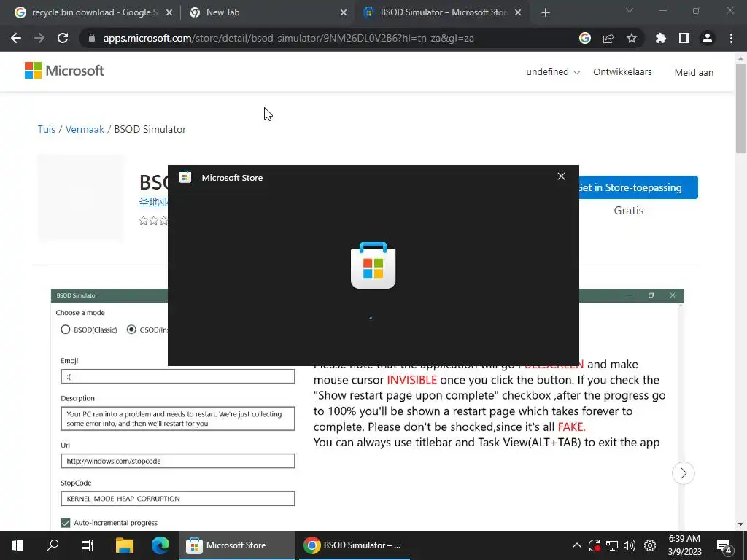Bookmark this page with the star icon
Image resolution: width=747 pixels, height=560 pixels.
point(632,38)
